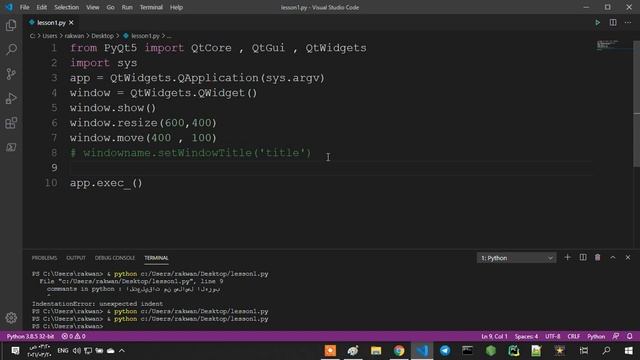
Task: Run Python file with play button
Action: (598, 23)
